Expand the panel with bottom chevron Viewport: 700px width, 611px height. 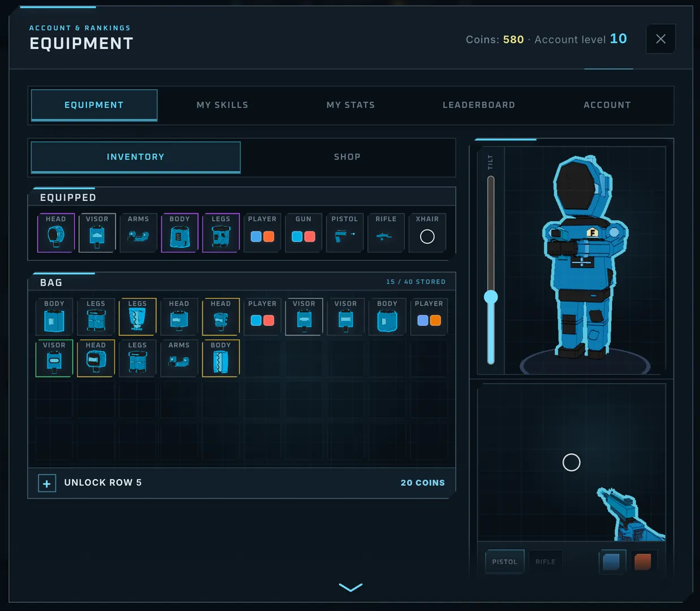(351, 588)
